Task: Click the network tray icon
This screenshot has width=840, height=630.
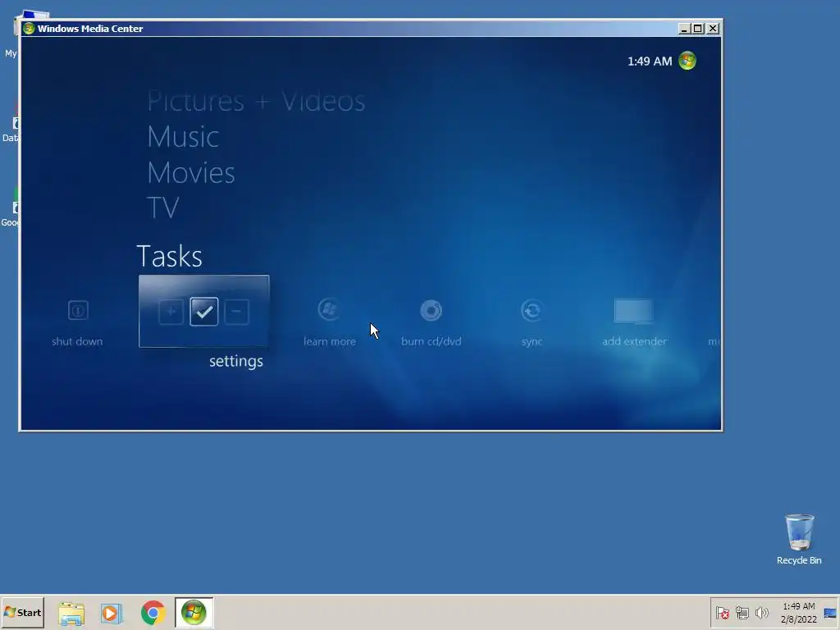Action: [x=742, y=612]
